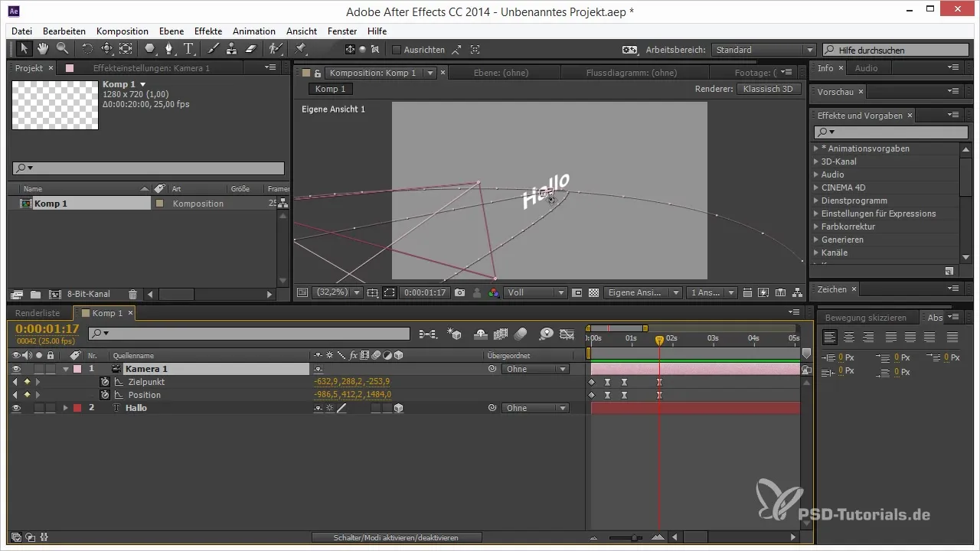Select the Clone Stamp tool
Viewport: 980px width, 551px height.
233,49
